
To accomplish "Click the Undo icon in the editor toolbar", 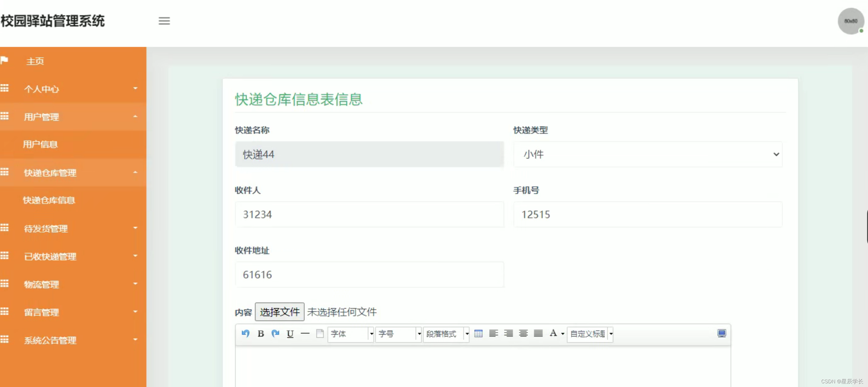I will pos(245,334).
